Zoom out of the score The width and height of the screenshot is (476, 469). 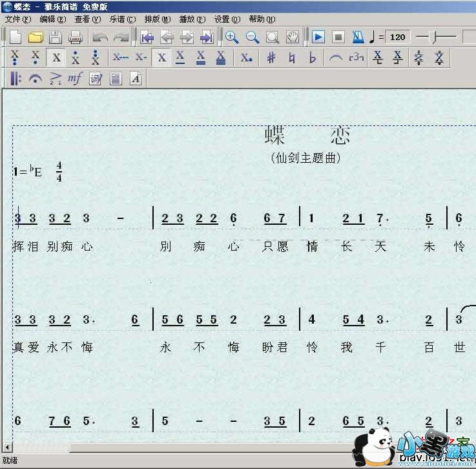[253, 37]
